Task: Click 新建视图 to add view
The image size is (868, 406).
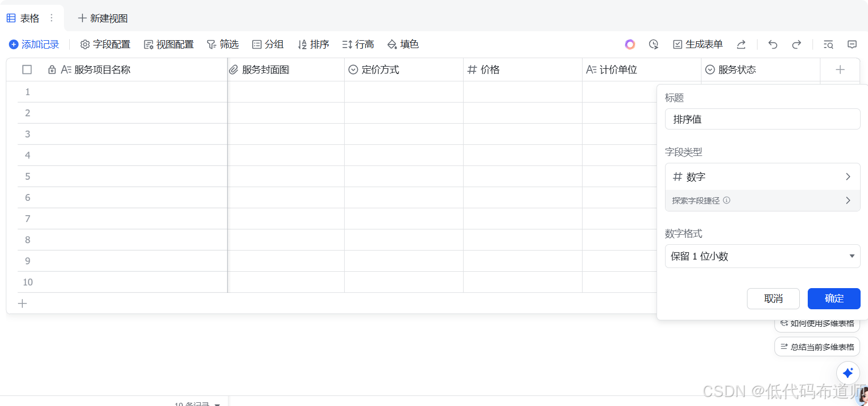Action: click(103, 18)
